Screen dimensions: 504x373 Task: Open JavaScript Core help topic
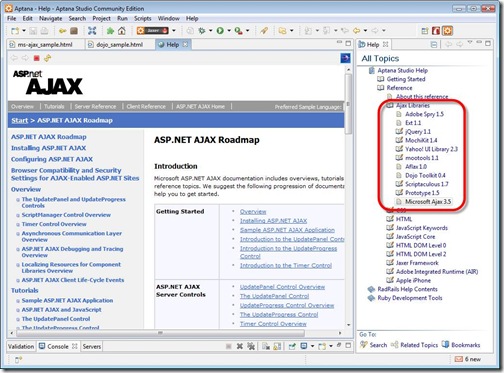(415, 237)
